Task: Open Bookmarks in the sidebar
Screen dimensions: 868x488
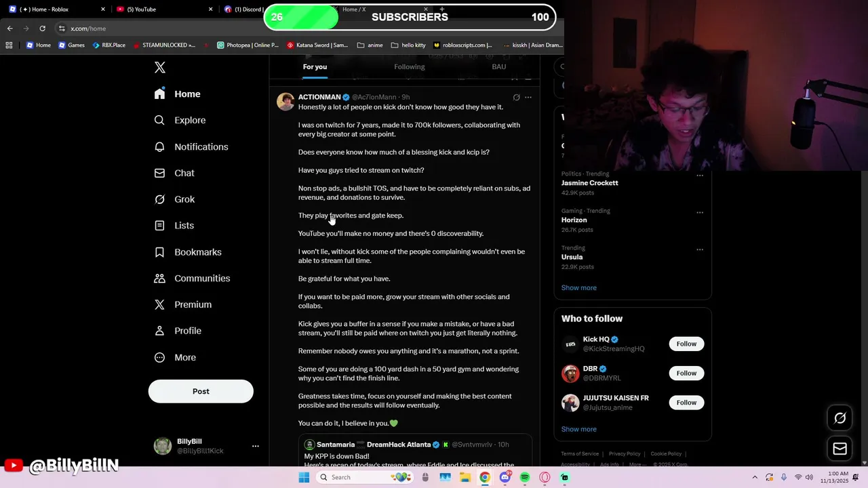Action: click(x=188, y=252)
